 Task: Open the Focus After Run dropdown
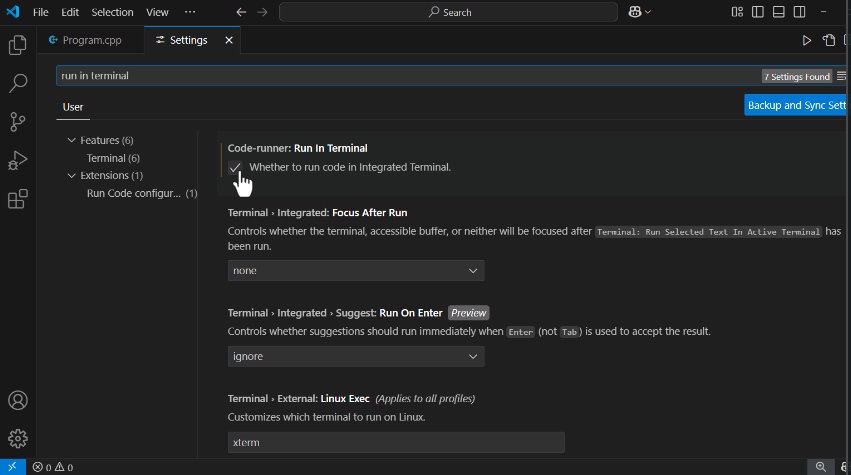356,270
